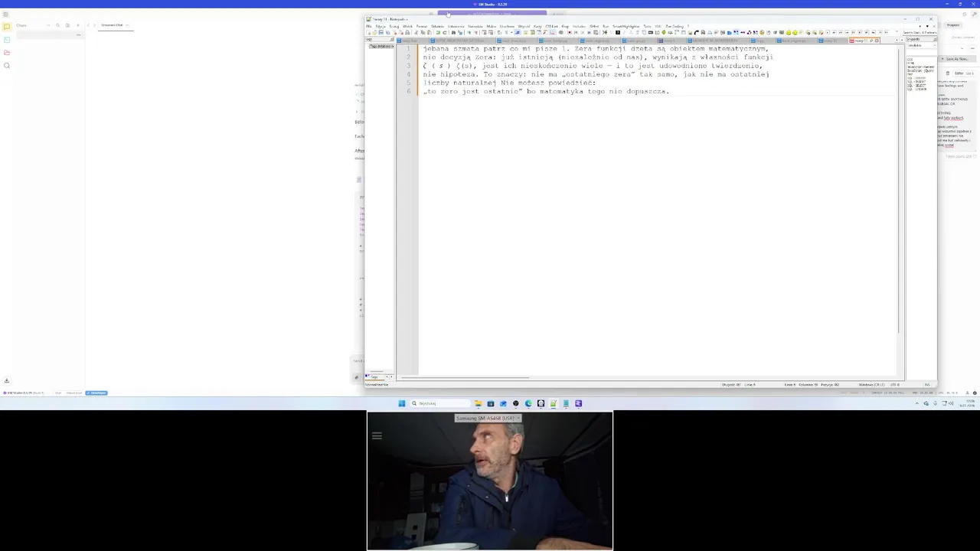
Task: Open the model selector bar at LM Studio top
Action: pos(492,14)
